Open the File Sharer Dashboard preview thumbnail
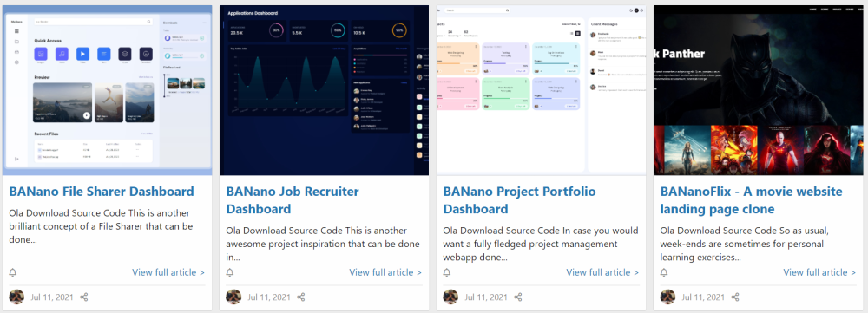 pos(108,90)
